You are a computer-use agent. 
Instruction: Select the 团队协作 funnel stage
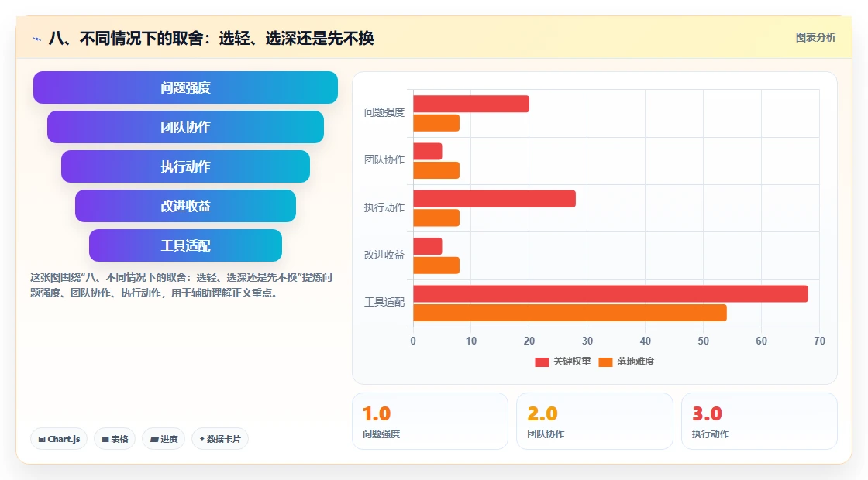pyautogui.click(x=185, y=127)
